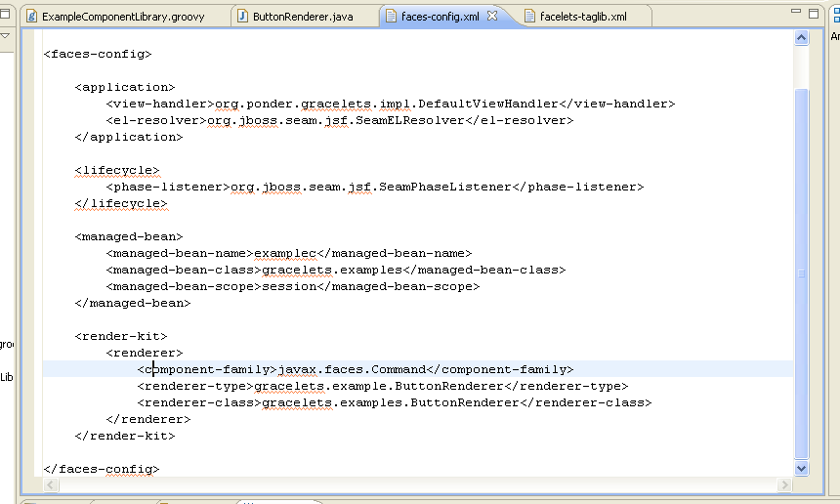Click the vertical scrollbar up arrow
The width and height of the screenshot is (840, 504).
coord(802,38)
